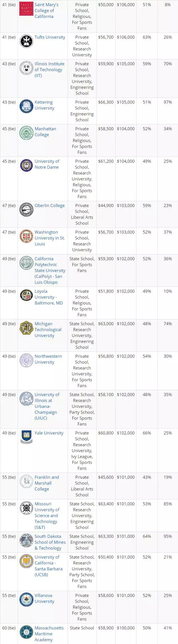This screenshot has height=644, width=178.
Task: Open the Oberlin College link
Action: click(x=50, y=206)
